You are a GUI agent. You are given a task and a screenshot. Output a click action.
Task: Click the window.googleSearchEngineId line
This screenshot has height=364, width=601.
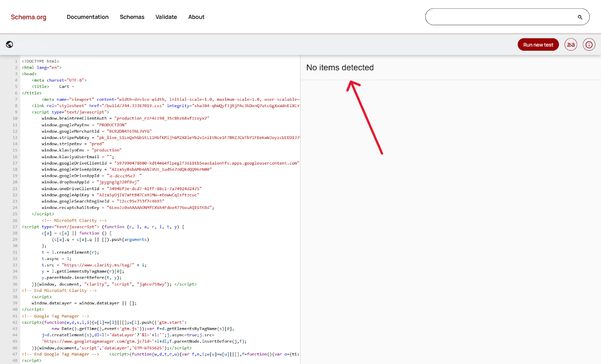103,201
